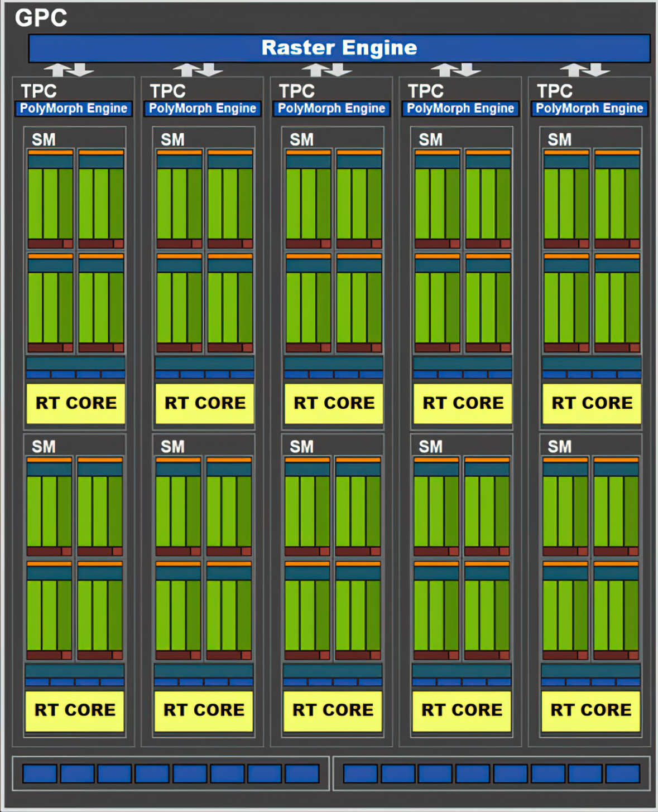
Task: Select the PolyMorph Engine in the rightmost TPC
Action: click(589, 108)
